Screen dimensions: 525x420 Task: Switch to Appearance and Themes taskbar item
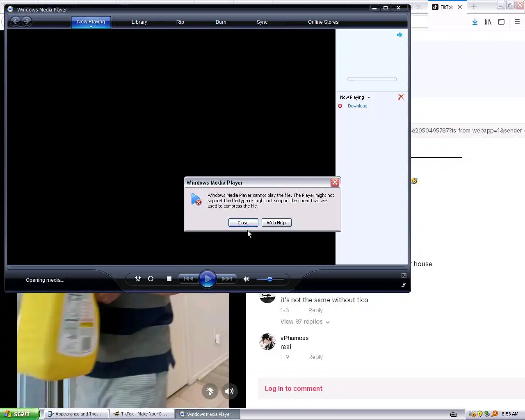pyautogui.click(x=76, y=414)
